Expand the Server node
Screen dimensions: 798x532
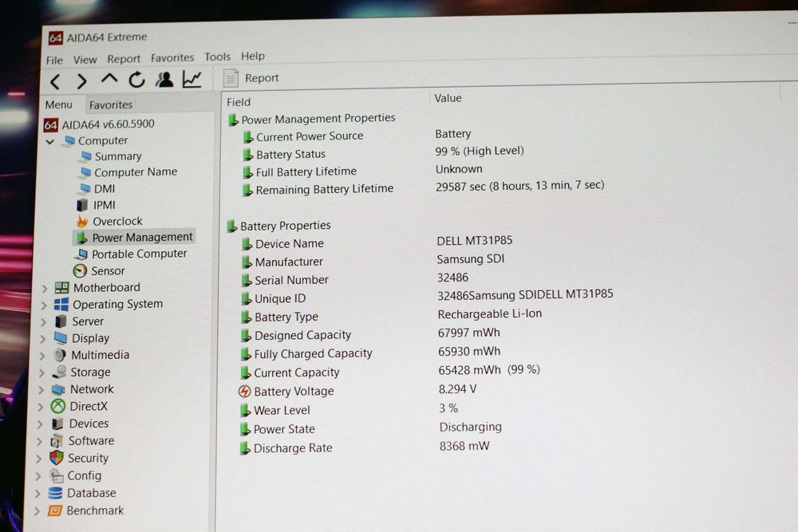[x=43, y=322]
